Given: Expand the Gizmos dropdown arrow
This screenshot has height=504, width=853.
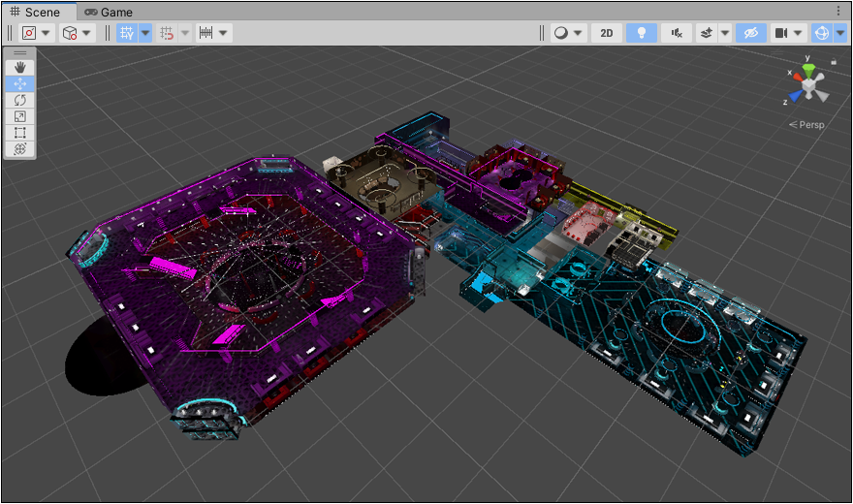Looking at the screenshot, I should point(839,33).
